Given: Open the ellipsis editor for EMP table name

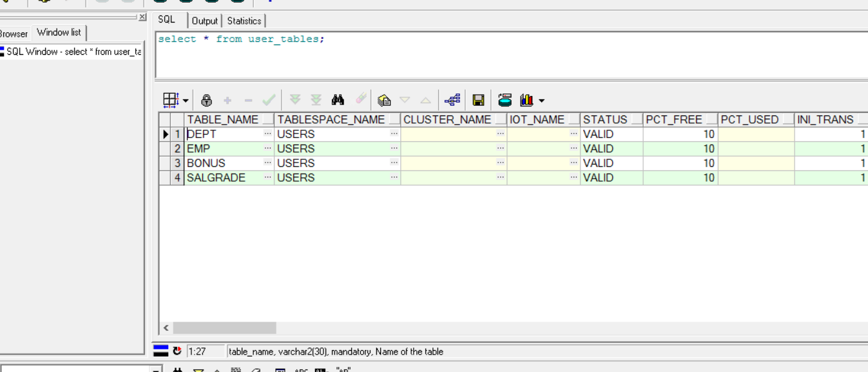Looking at the screenshot, I should click(267, 148).
